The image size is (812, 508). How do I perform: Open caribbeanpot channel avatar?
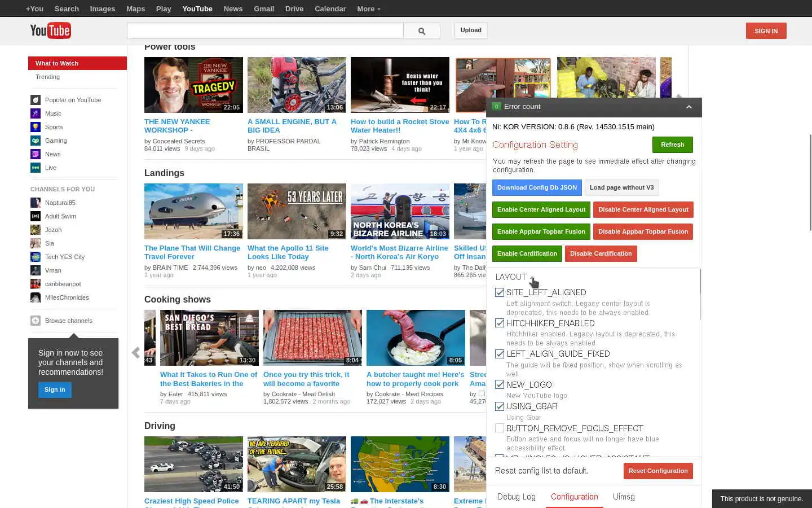(36, 284)
